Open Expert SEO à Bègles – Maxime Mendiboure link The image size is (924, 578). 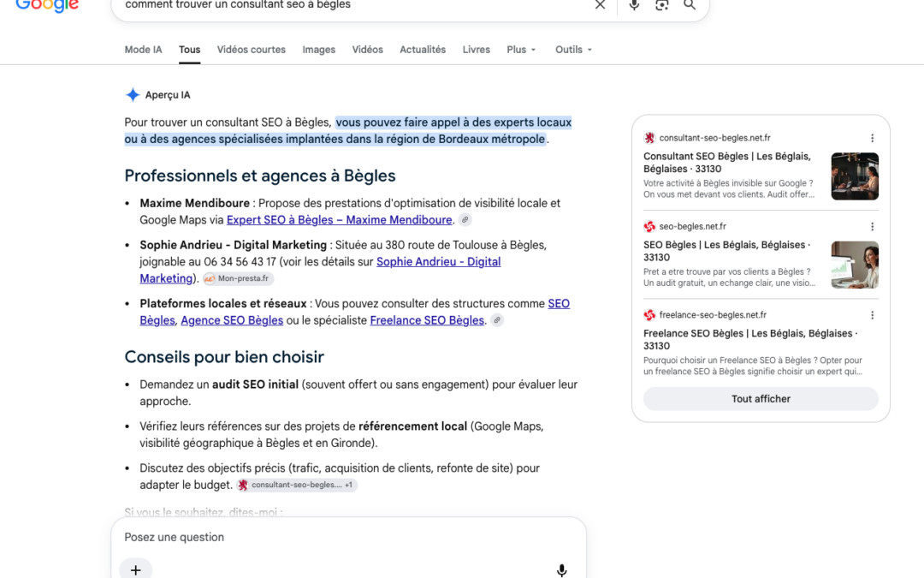(x=340, y=220)
